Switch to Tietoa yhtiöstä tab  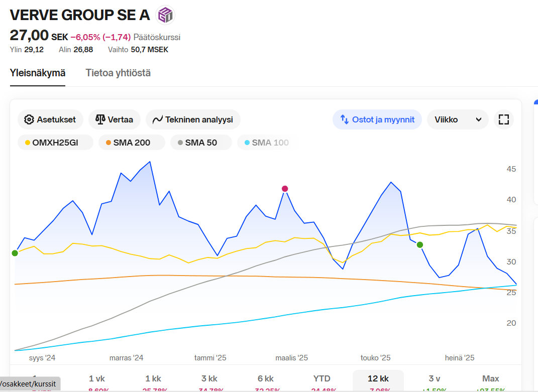[x=118, y=73]
